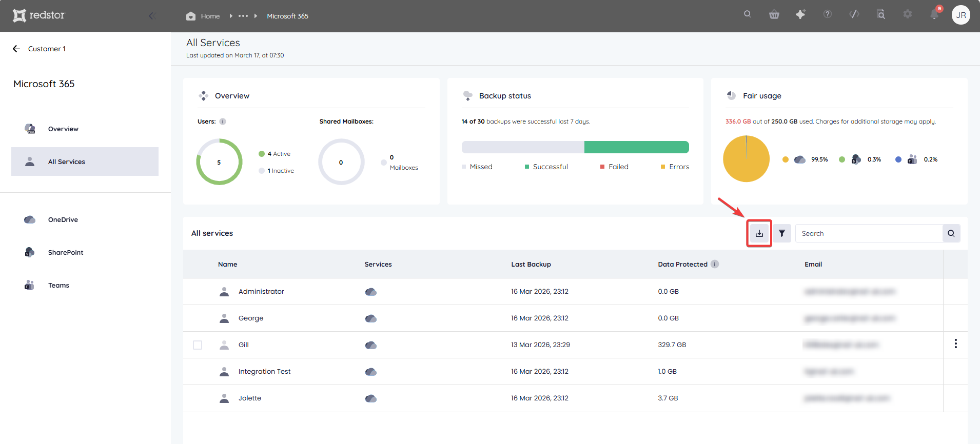
Task: Click the Missed legend item
Action: pyautogui.click(x=477, y=167)
